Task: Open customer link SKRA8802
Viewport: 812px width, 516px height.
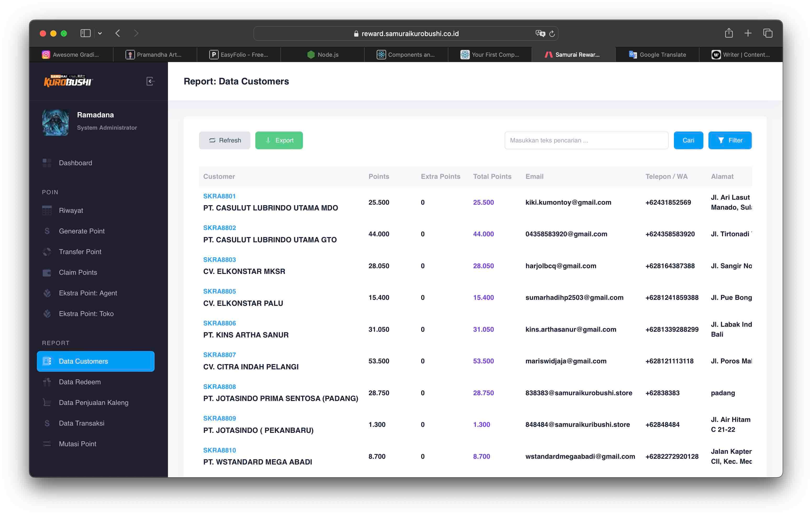Action: coord(219,228)
